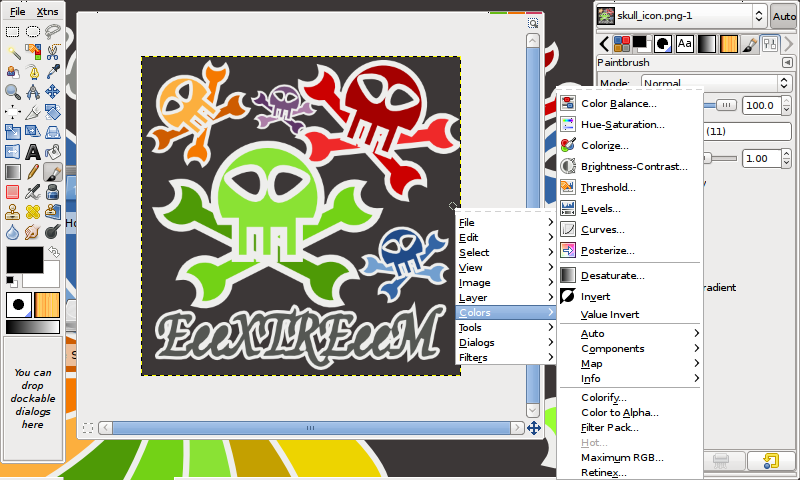Open the toolbox Xtns menu
800x480 pixels.
(47, 11)
